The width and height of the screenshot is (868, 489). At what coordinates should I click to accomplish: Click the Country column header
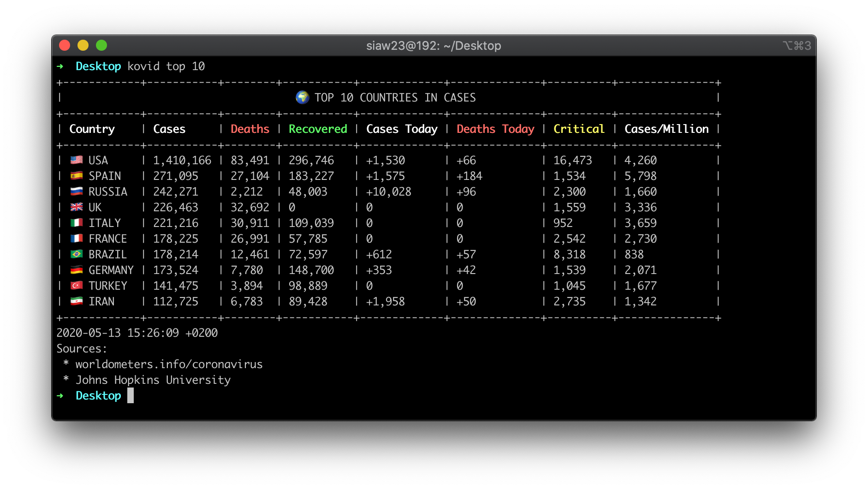(92, 129)
